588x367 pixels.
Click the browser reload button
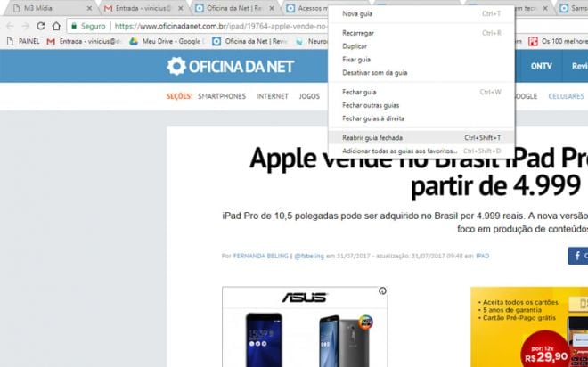tap(41, 26)
